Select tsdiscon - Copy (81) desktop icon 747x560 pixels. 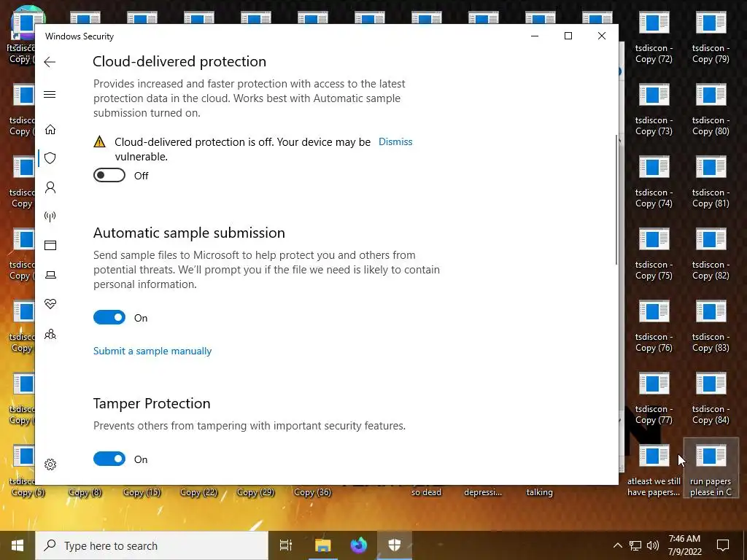coord(711,182)
